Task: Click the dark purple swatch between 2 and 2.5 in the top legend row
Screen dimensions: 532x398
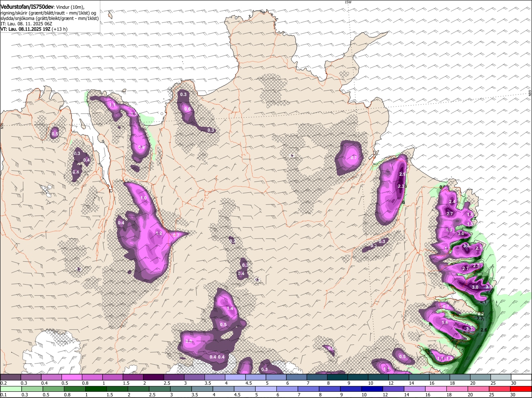Action: tap(153, 377)
